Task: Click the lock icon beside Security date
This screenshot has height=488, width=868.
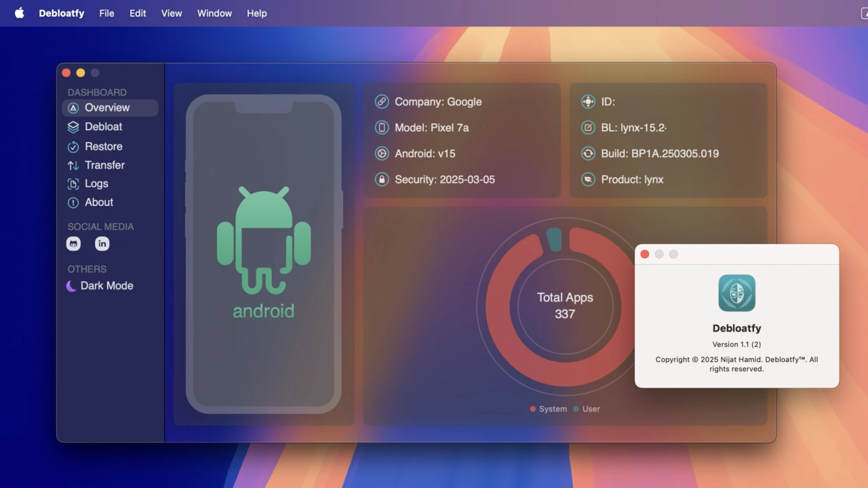Action: coord(382,180)
